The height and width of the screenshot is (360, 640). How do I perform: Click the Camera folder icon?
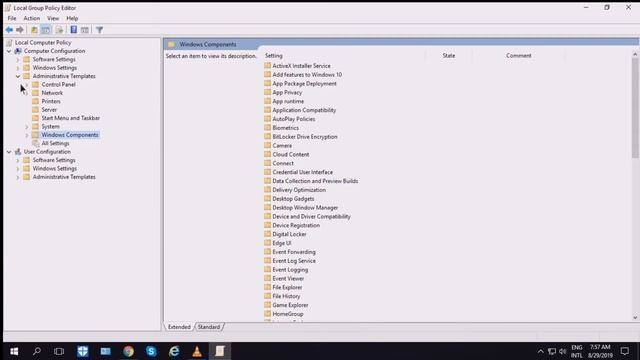click(x=267, y=145)
